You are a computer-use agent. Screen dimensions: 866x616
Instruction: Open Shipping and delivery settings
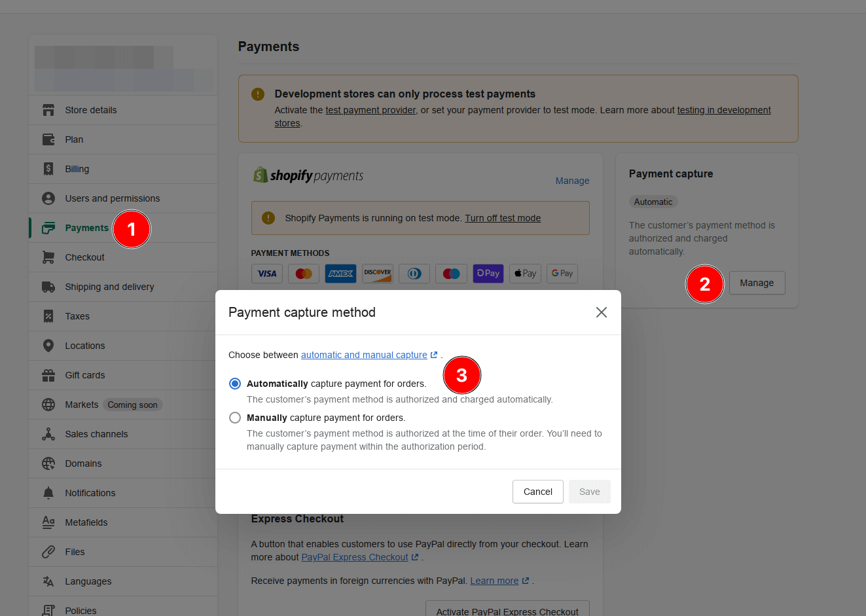coord(123,287)
